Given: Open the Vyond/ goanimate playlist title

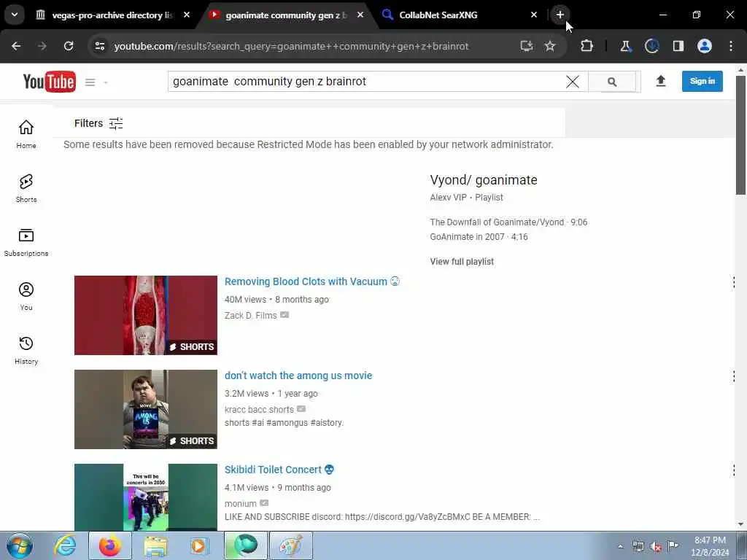Looking at the screenshot, I should pyautogui.click(x=484, y=180).
